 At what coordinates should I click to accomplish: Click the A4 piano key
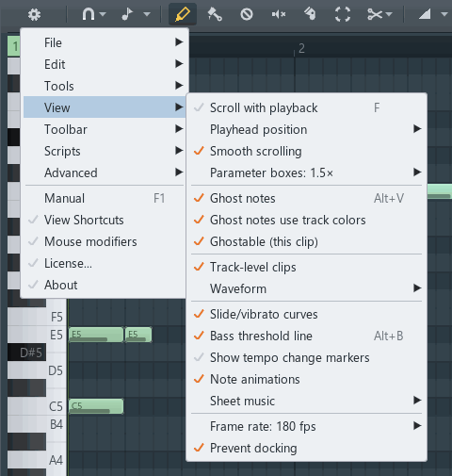pyautogui.click(x=37, y=460)
